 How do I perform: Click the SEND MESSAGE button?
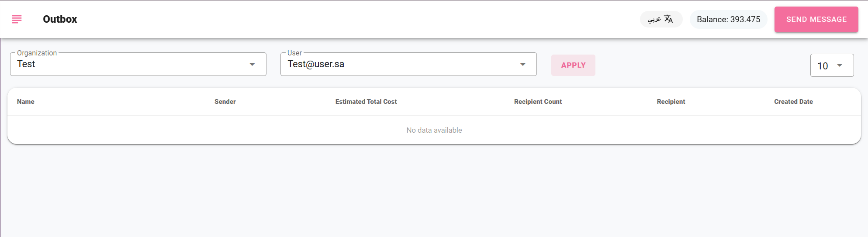tap(816, 19)
